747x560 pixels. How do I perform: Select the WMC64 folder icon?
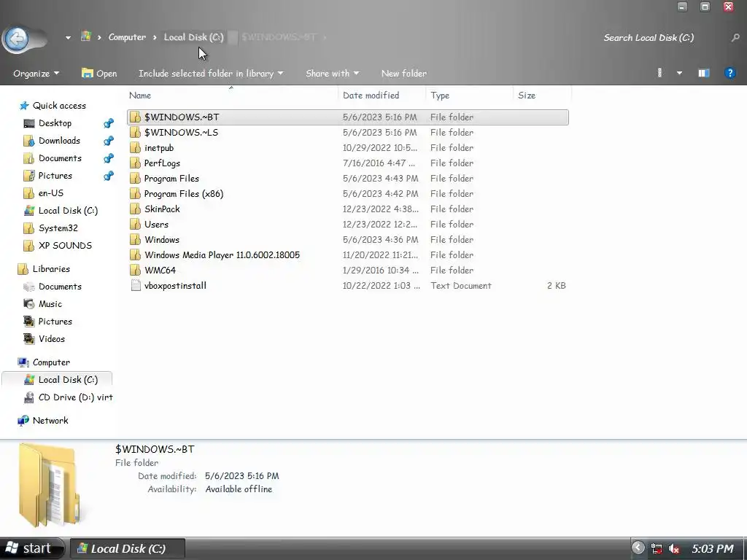point(136,270)
